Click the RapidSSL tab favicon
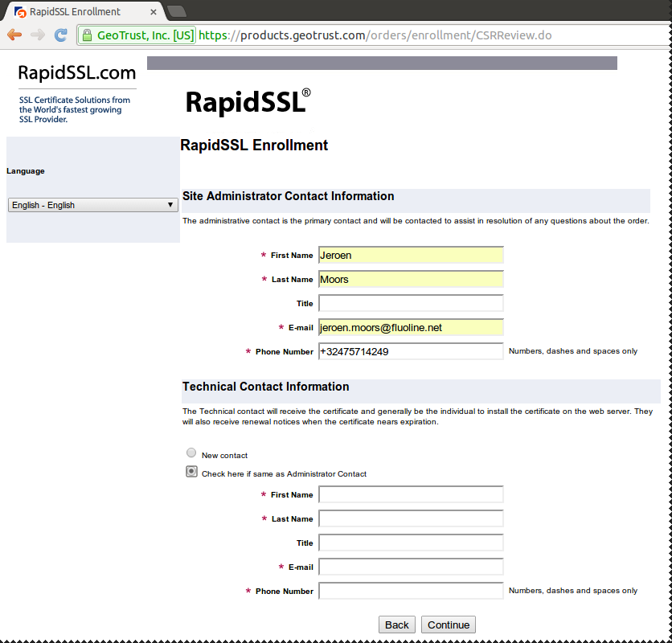672x643 pixels. pyautogui.click(x=20, y=12)
